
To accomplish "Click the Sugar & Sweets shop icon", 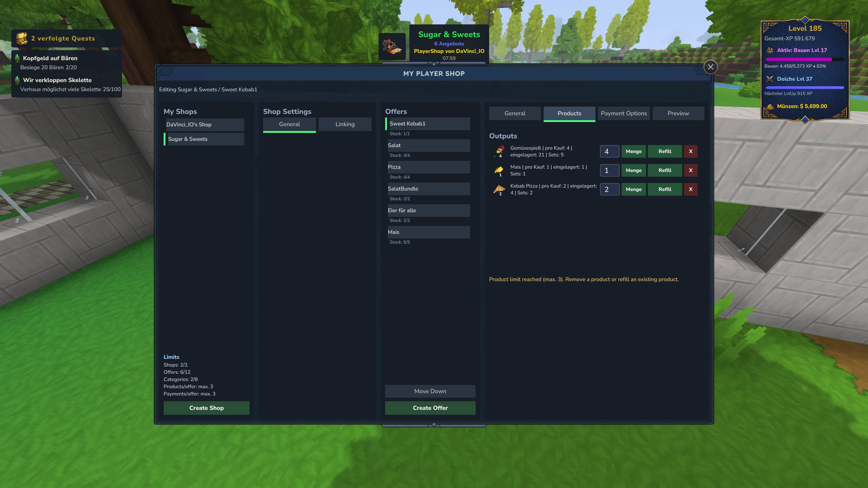I will 392,47.
